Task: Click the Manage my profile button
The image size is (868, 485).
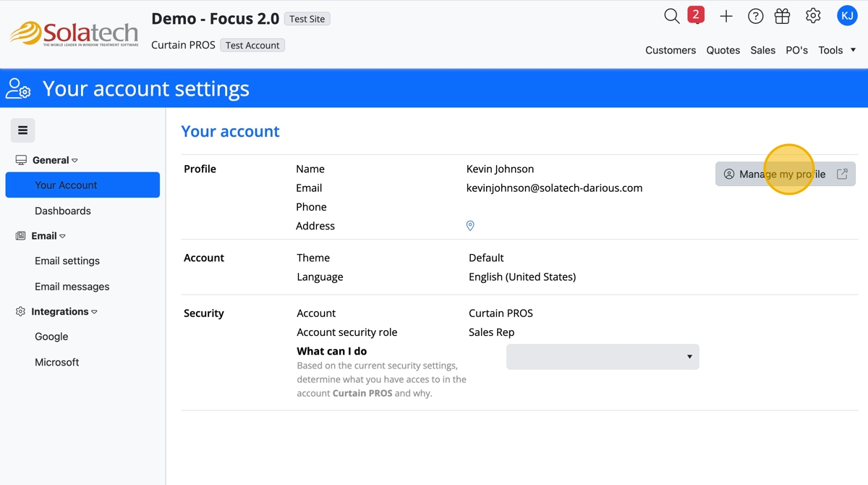Action: (x=785, y=174)
